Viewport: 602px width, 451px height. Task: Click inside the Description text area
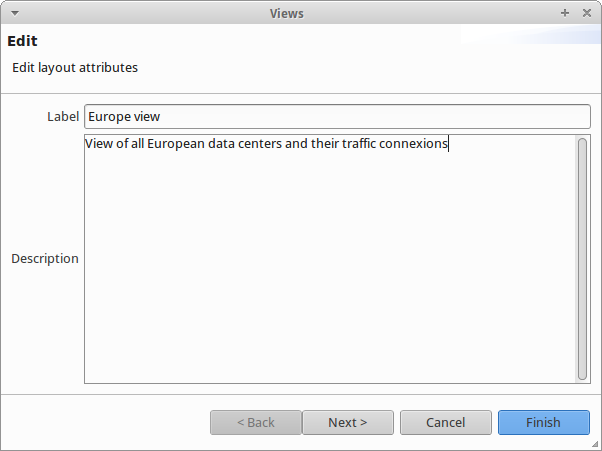coord(330,258)
